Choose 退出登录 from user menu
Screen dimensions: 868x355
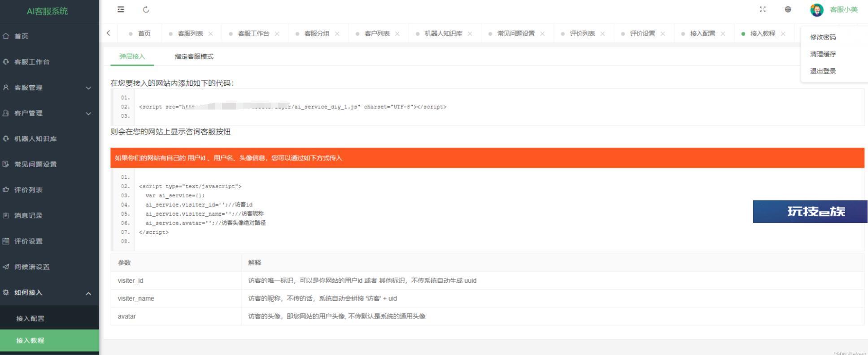pos(823,71)
